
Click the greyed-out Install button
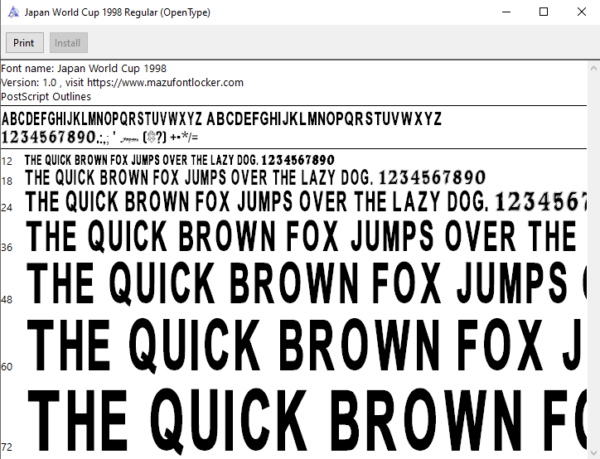coord(68,43)
